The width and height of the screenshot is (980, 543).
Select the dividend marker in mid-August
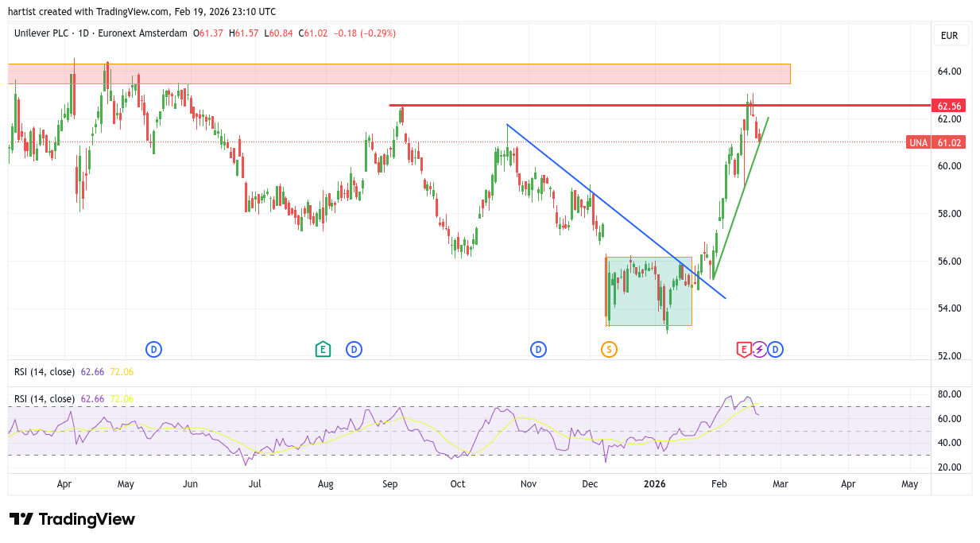[x=354, y=349]
